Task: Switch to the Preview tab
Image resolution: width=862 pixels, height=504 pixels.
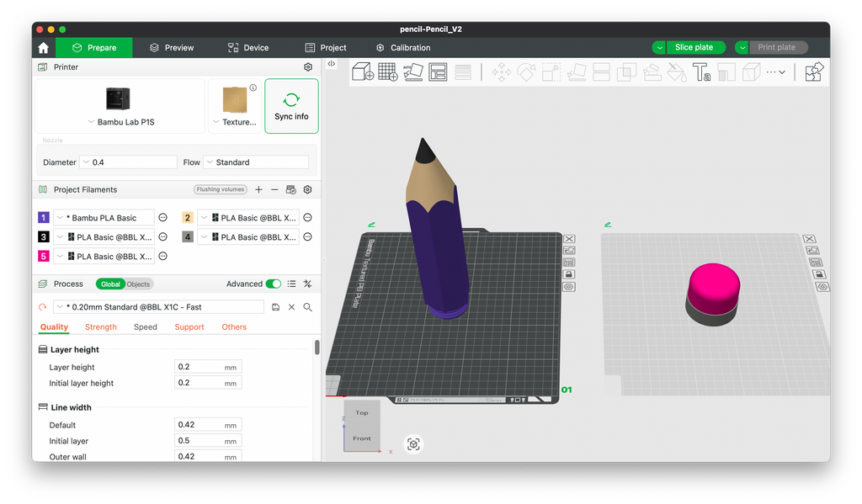Action: point(172,48)
